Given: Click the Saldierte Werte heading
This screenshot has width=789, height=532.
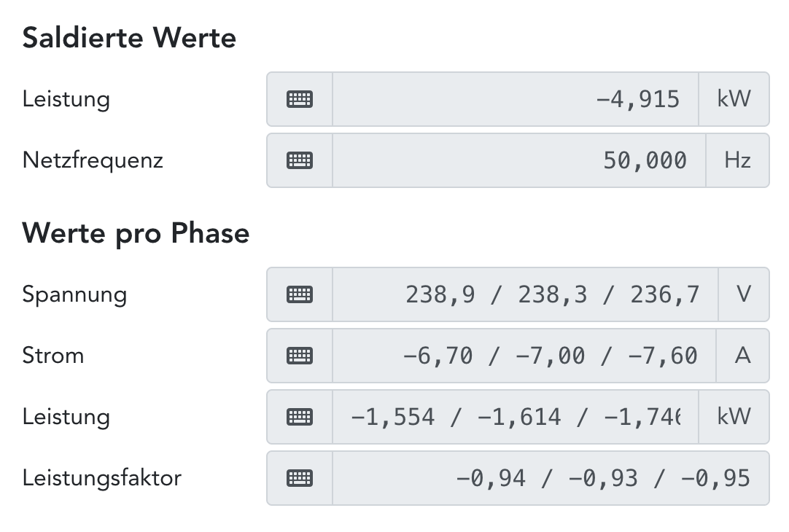Looking at the screenshot, I should pos(129,38).
